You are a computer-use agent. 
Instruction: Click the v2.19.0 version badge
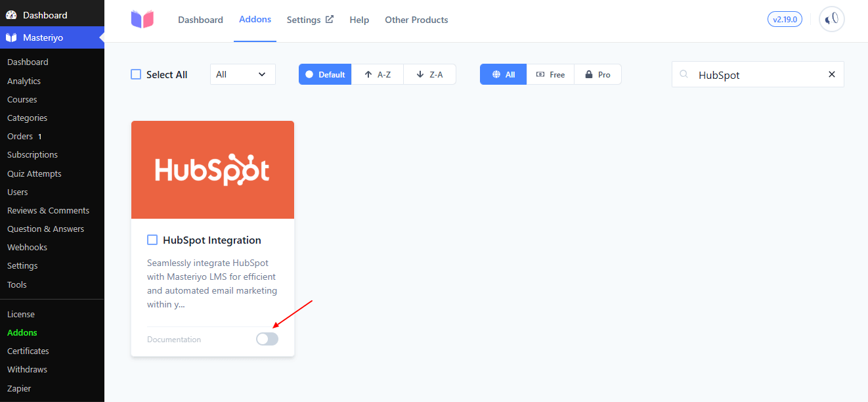coord(785,19)
